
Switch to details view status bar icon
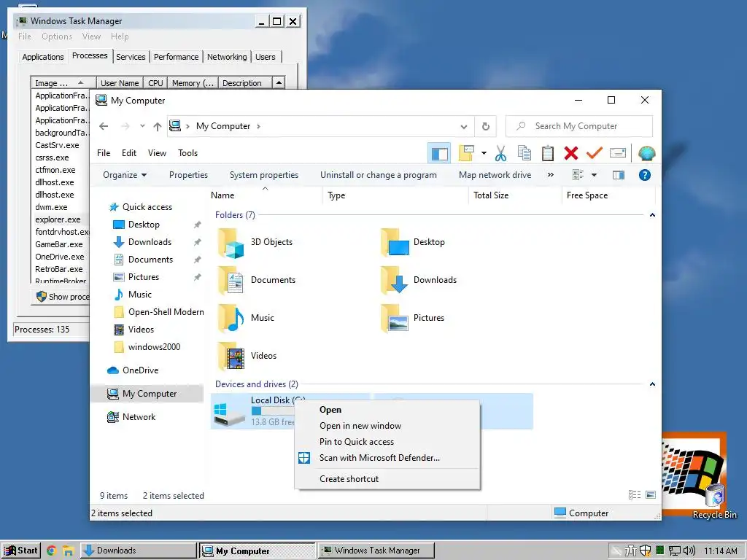pos(635,495)
